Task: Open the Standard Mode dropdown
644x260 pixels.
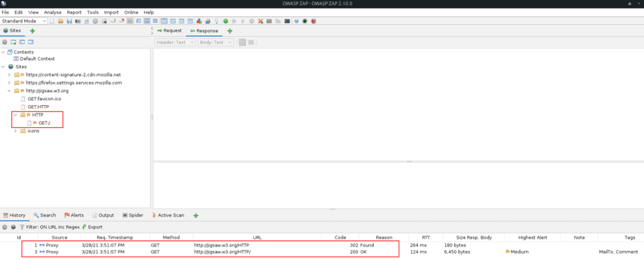Action: coord(24,21)
